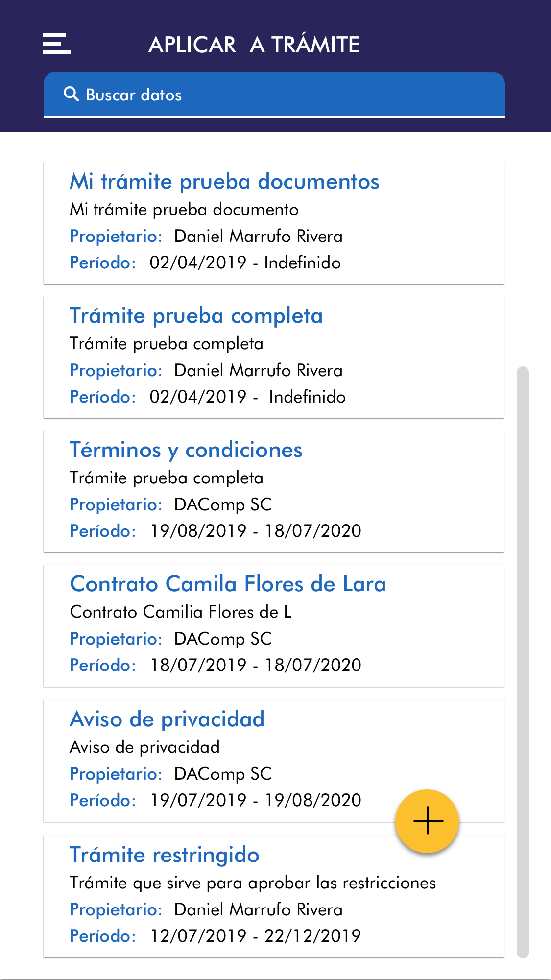The height and width of the screenshot is (980, 551).
Task: Open Contrato Camila Flores de Lara
Action: (x=228, y=584)
